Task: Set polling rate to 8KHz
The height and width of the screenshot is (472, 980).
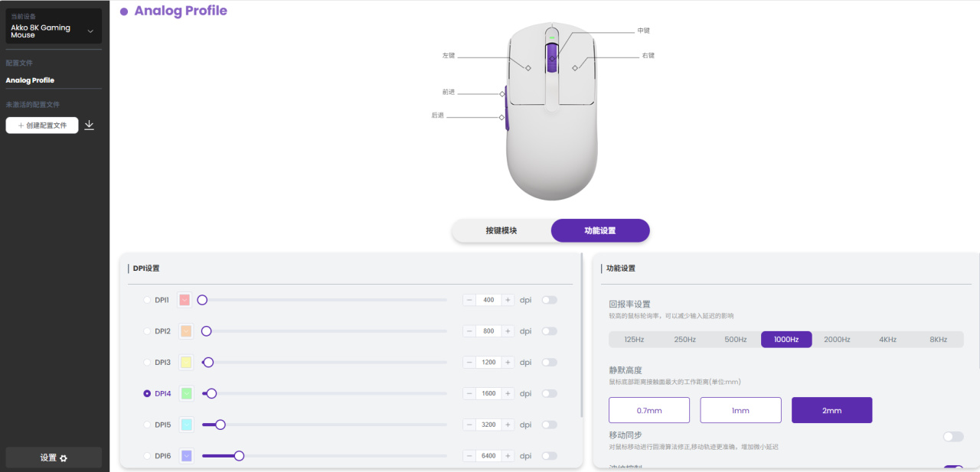Action: tap(938, 340)
